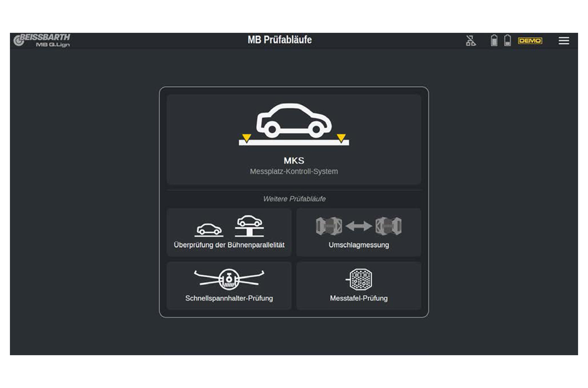The image size is (588, 388).
Task: Click the left measuring head in Umschlagmessung
Action: coord(329,226)
